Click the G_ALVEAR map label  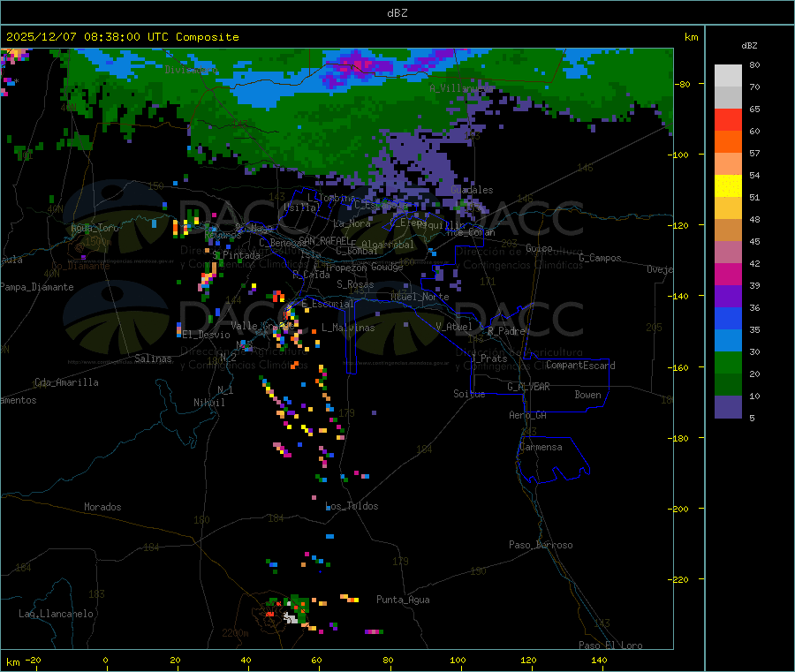[x=528, y=387]
